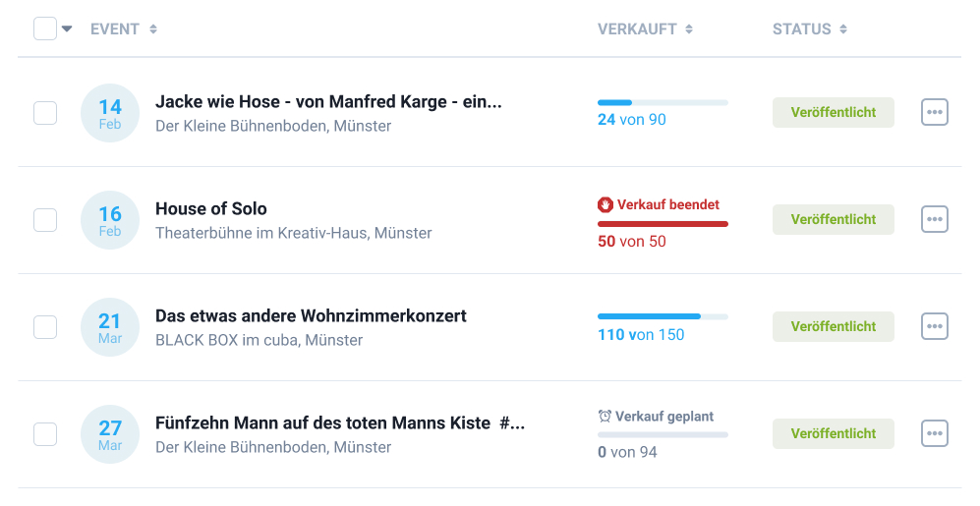Tick the checkbox for Jacke wie Hose
Viewport: 980px width, 506px height.
(45, 113)
